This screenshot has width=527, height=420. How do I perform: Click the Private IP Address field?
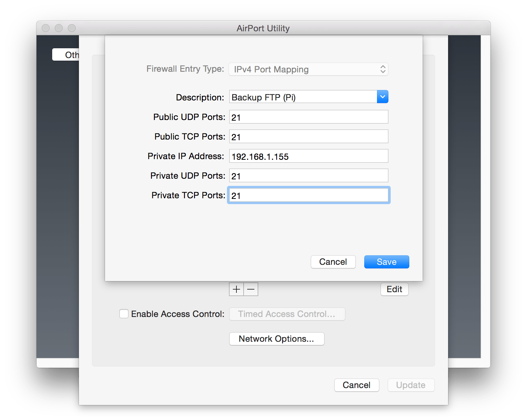point(309,156)
